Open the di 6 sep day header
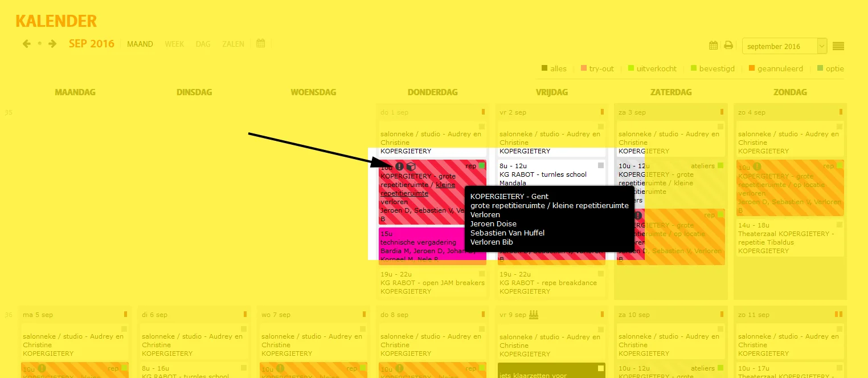This screenshot has width=868, height=378. coord(154,315)
